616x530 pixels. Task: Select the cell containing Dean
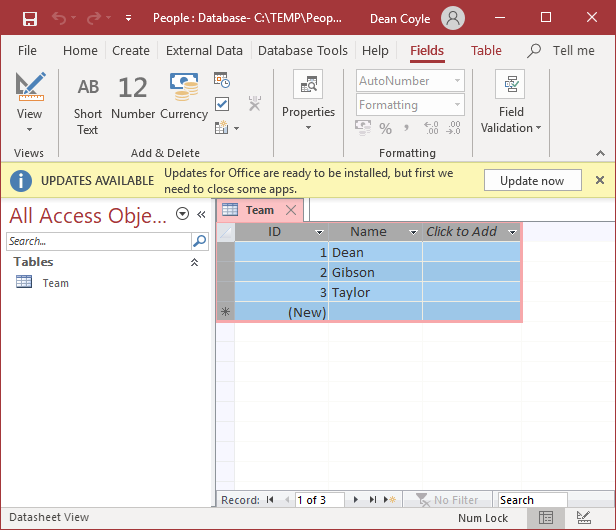375,252
